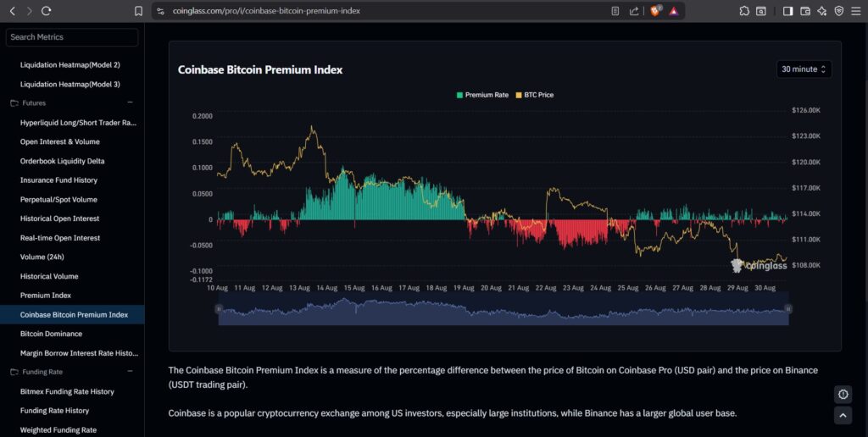This screenshot has width=868, height=437.
Task: Focus the Search Metrics input field
Action: 72,37
